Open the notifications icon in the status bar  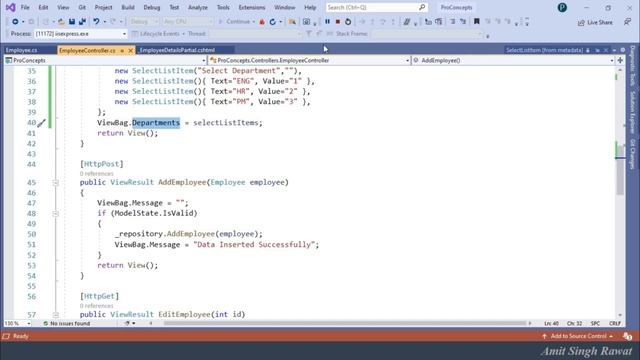pos(627,336)
